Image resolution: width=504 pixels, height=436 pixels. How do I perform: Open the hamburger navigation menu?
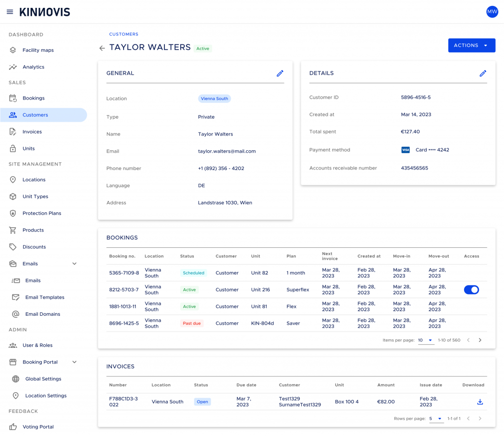pos(10,12)
